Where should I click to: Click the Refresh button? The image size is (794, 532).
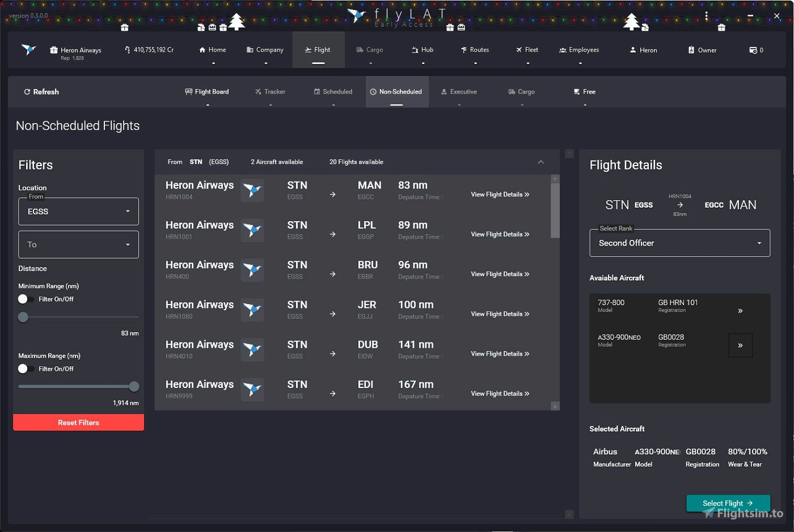pos(41,92)
